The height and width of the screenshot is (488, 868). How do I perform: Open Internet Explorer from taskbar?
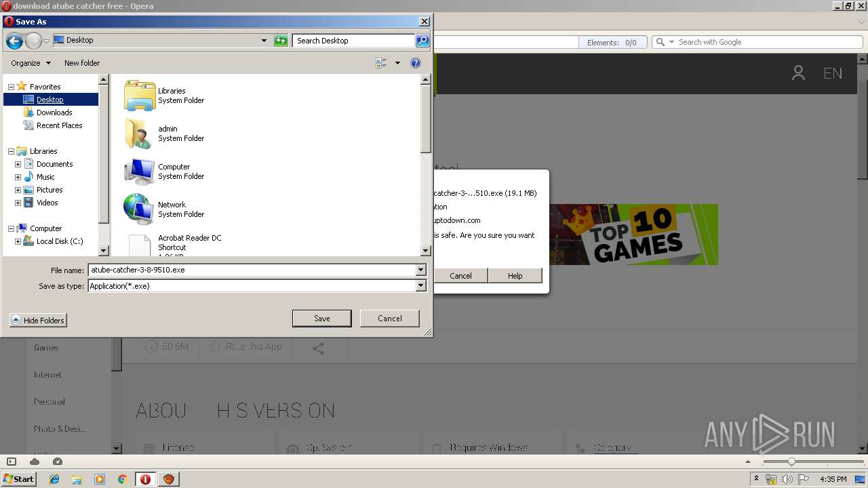coord(54,479)
